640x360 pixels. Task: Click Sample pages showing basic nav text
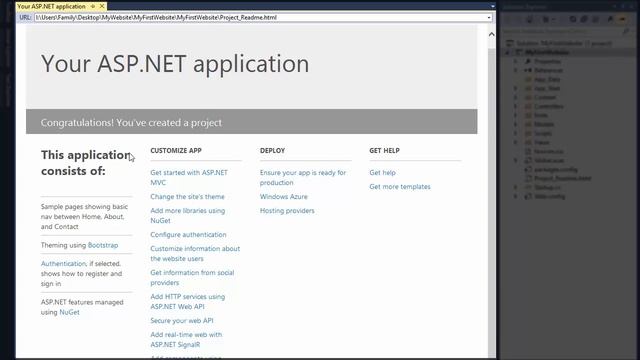point(84,217)
